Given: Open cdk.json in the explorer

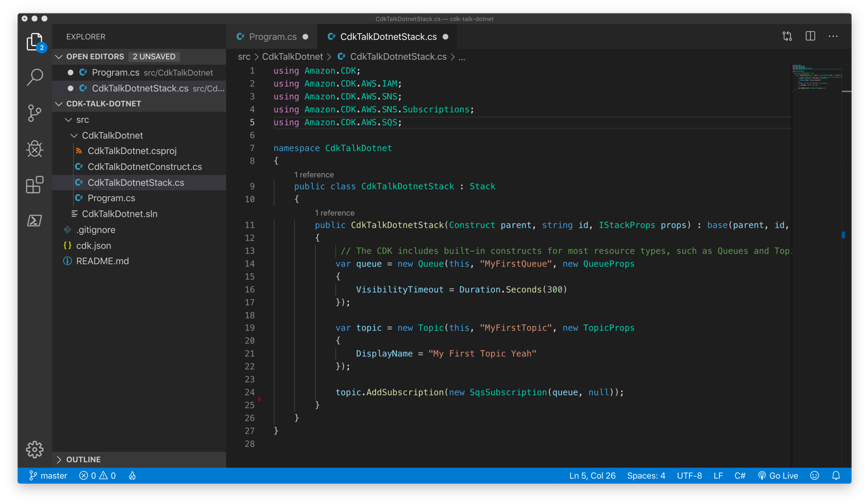Looking at the screenshot, I should pyautogui.click(x=93, y=246).
